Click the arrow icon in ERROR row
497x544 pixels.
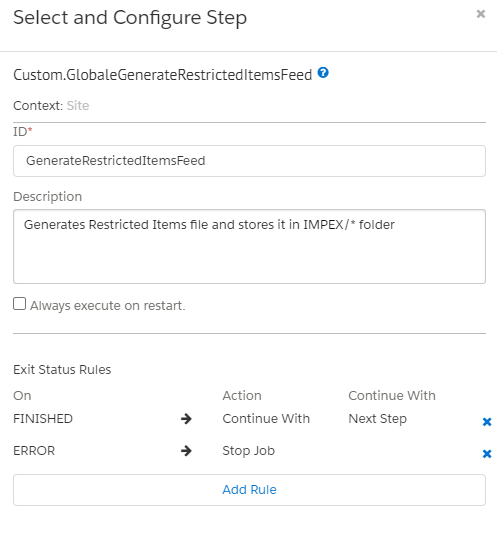[x=186, y=451]
